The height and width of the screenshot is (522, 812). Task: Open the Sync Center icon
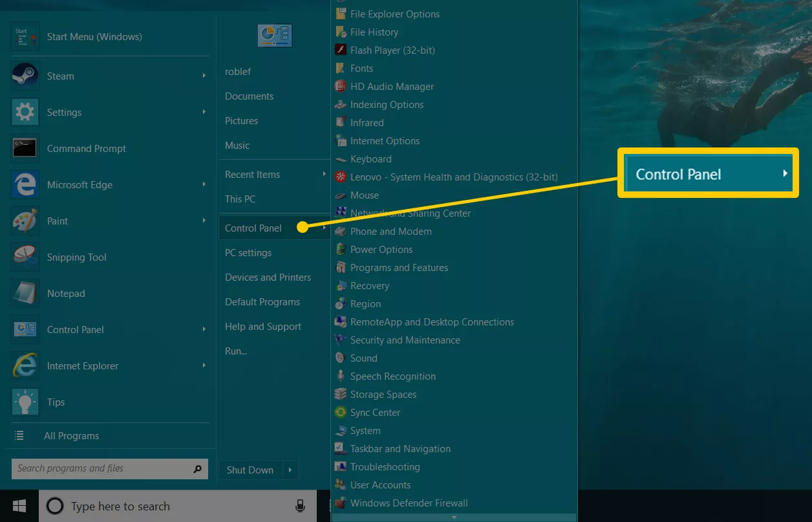click(341, 413)
